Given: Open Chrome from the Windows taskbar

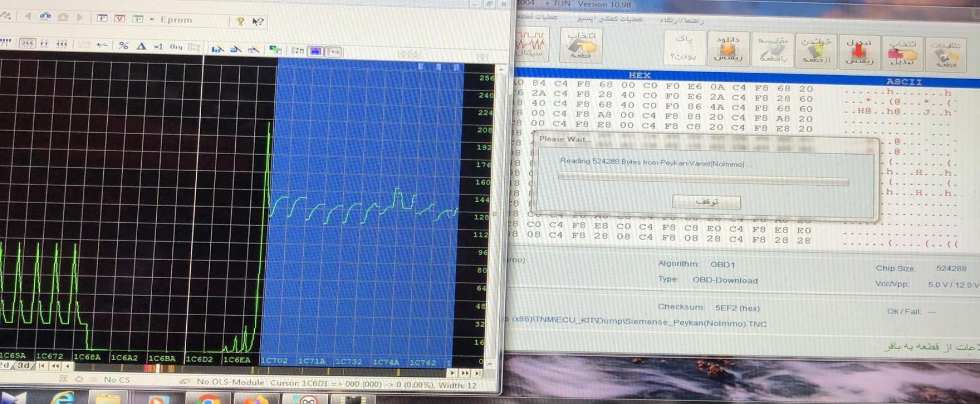Looking at the screenshot, I should [x=208, y=399].
